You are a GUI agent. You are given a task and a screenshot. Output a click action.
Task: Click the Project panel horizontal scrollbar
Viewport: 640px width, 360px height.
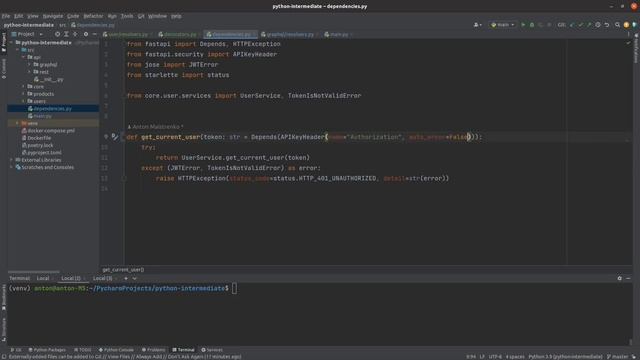[33, 271]
